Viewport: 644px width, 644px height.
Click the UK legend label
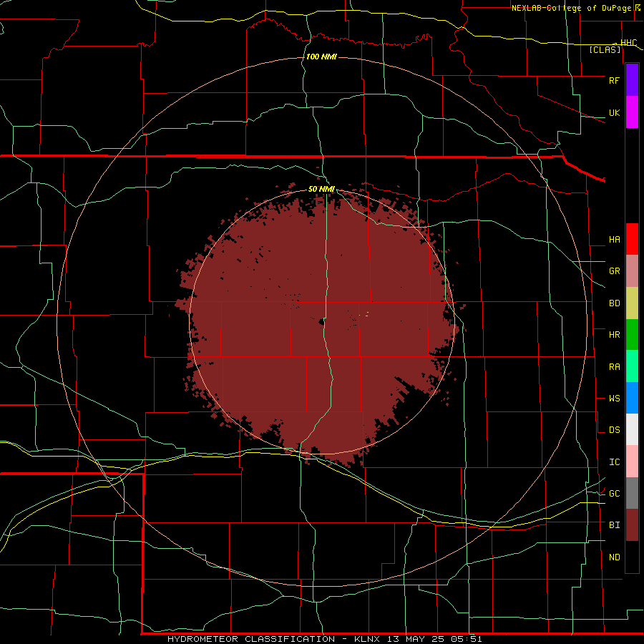614,112
